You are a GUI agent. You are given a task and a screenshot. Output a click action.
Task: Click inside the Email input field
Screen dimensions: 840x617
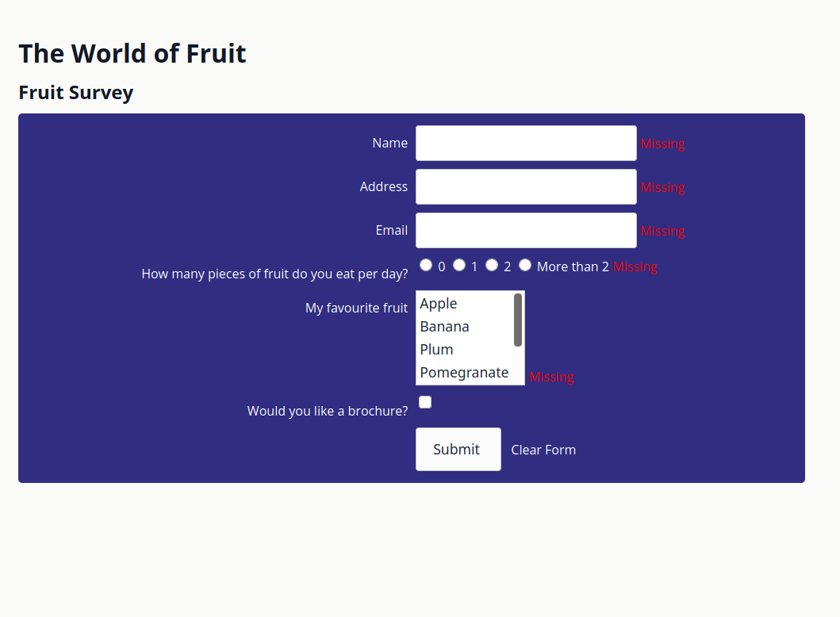[x=526, y=230]
